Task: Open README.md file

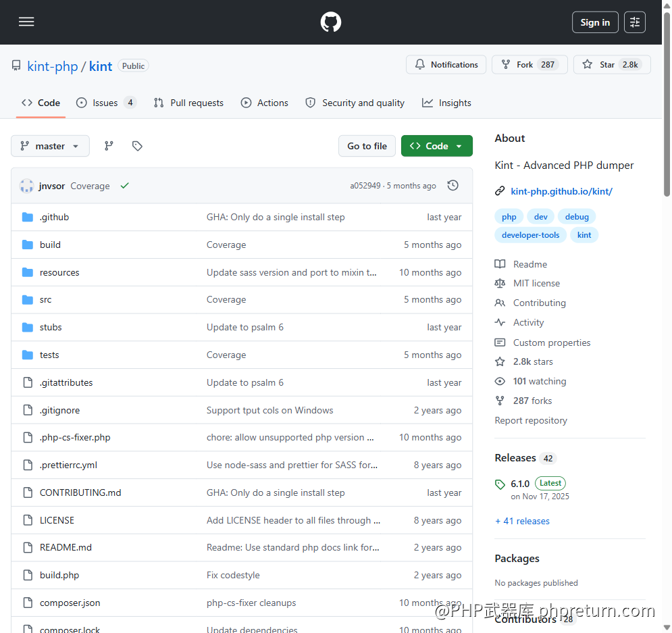Action: [66, 548]
